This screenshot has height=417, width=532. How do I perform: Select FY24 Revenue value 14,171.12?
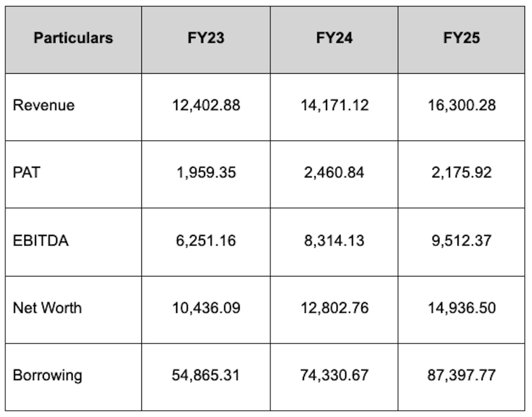click(334, 106)
